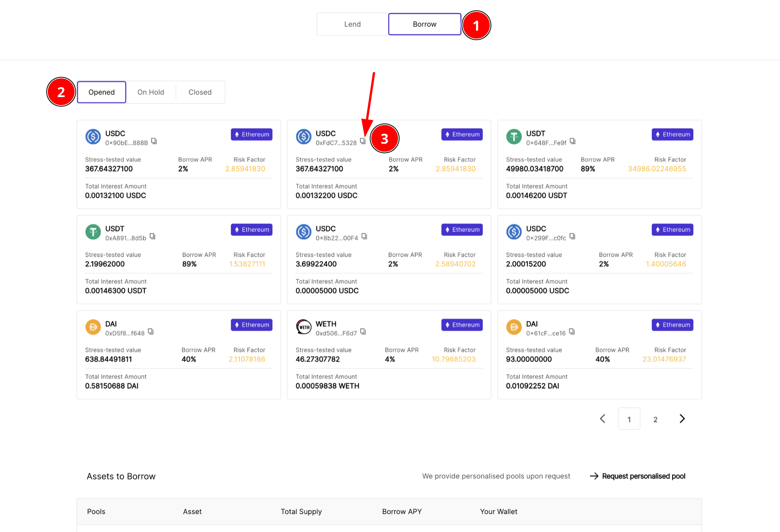Screen dimensions: 780x532
Task: Switch to the Lend tab
Action: coord(352,24)
